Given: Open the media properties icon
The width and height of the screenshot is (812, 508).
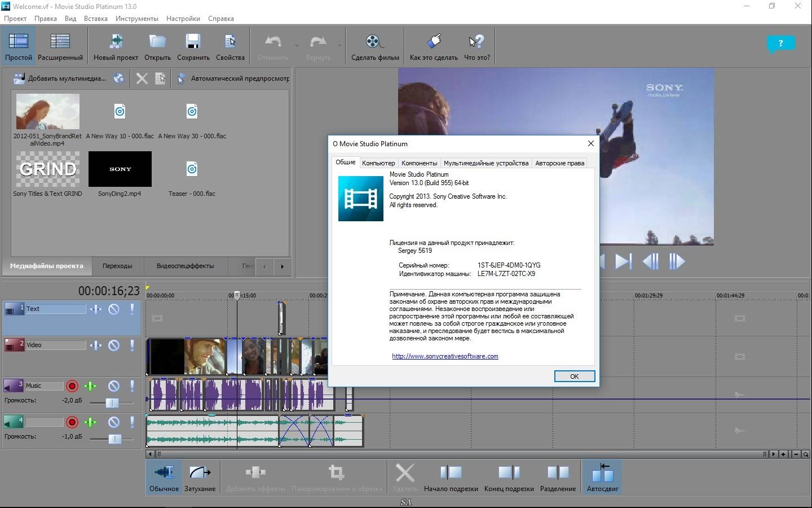Looking at the screenshot, I should pyautogui.click(x=160, y=78).
